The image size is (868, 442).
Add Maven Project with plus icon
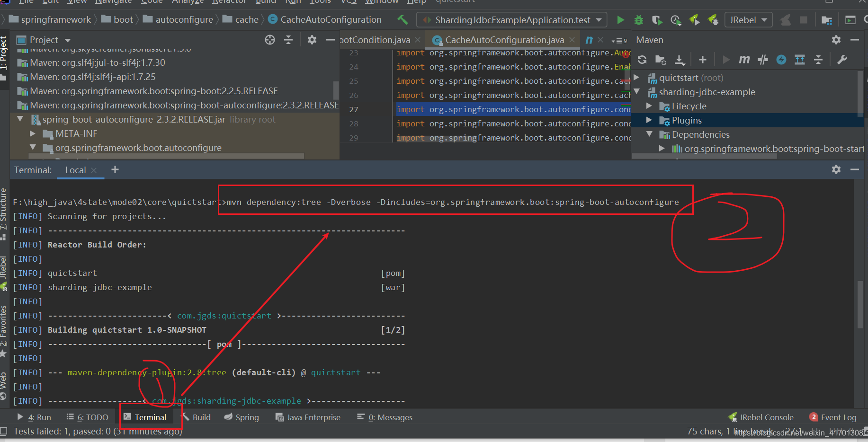pos(703,60)
